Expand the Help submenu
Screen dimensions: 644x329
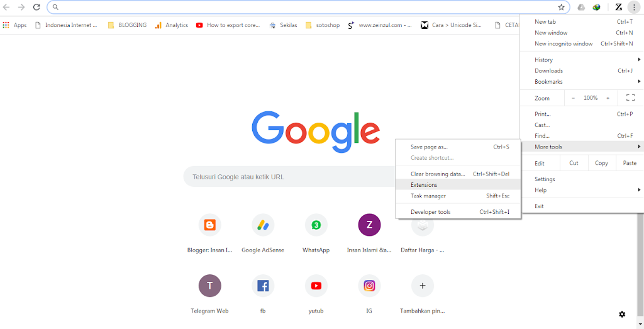coord(582,190)
